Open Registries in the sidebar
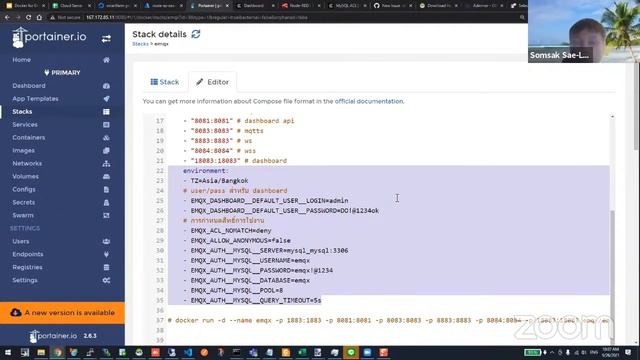 click(27, 267)
